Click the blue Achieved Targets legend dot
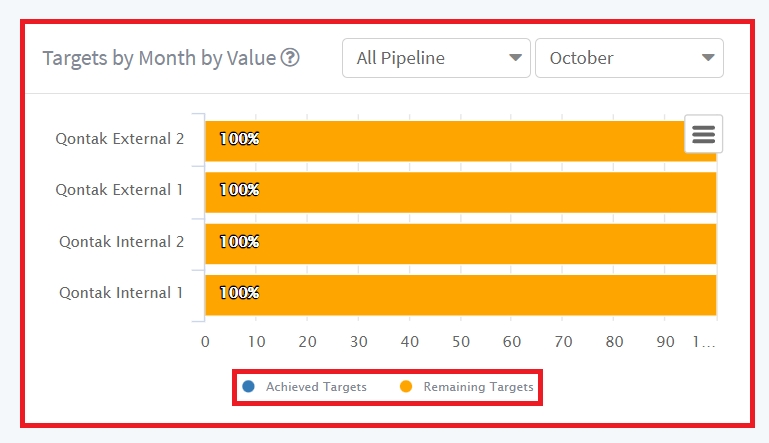Screen dimensions: 769x443 coord(249,386)
